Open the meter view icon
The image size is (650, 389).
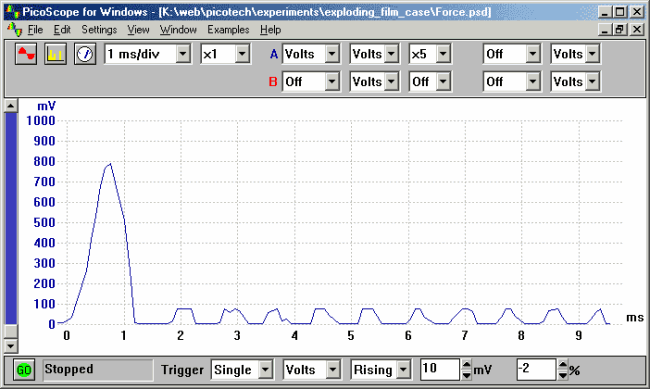[x=85, y=54]
